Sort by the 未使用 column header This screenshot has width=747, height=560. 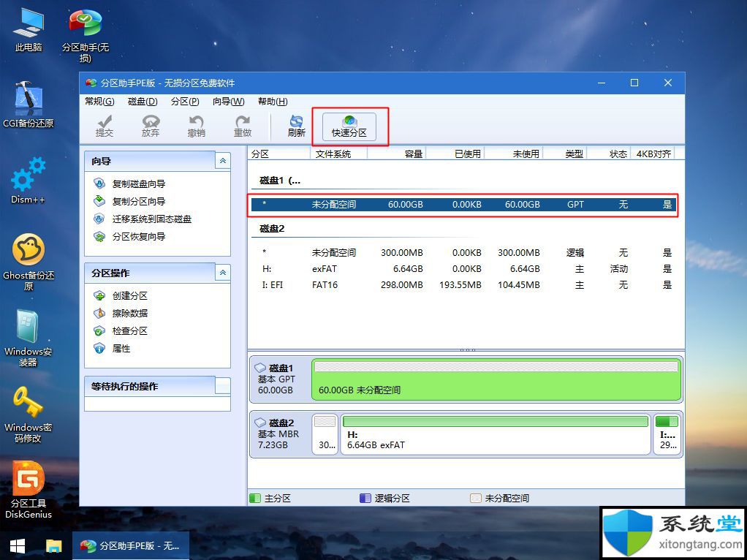pyautogui.click(x=513, y=154)
